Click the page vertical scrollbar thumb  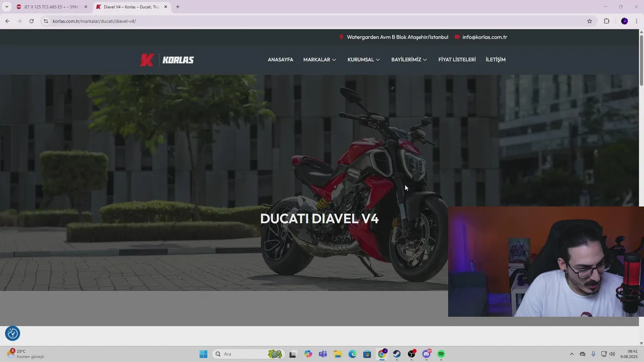pos(641,60)
